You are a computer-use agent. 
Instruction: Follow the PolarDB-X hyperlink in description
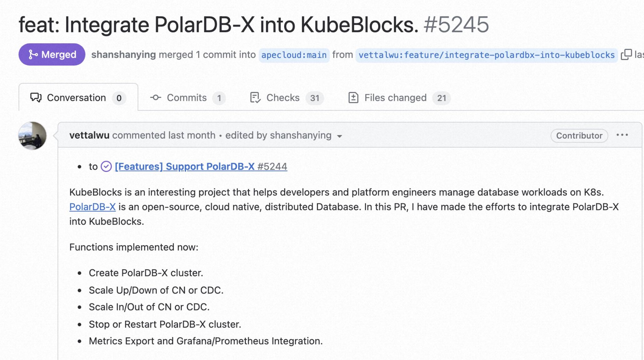92,207
